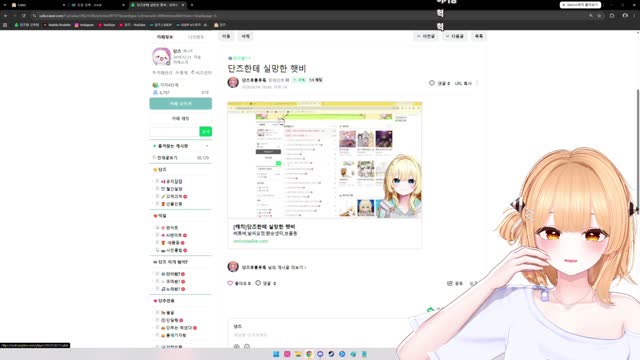Screen dimensions: 640x360
Task: Click the cafe grade leaf icon
Action: point(155,85)
